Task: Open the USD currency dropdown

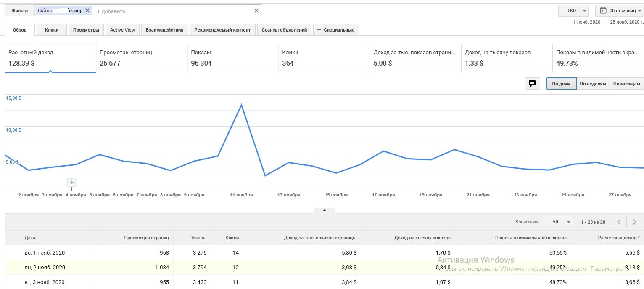Action: [x=573, y=11]
